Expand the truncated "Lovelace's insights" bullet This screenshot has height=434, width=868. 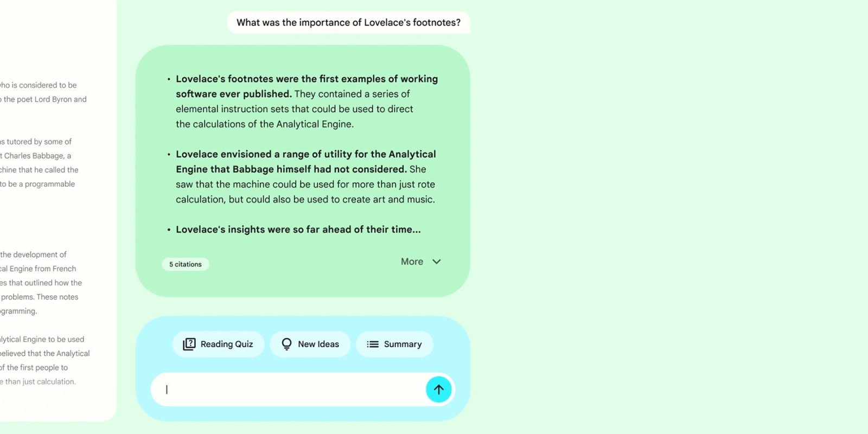tap(298, 229)
